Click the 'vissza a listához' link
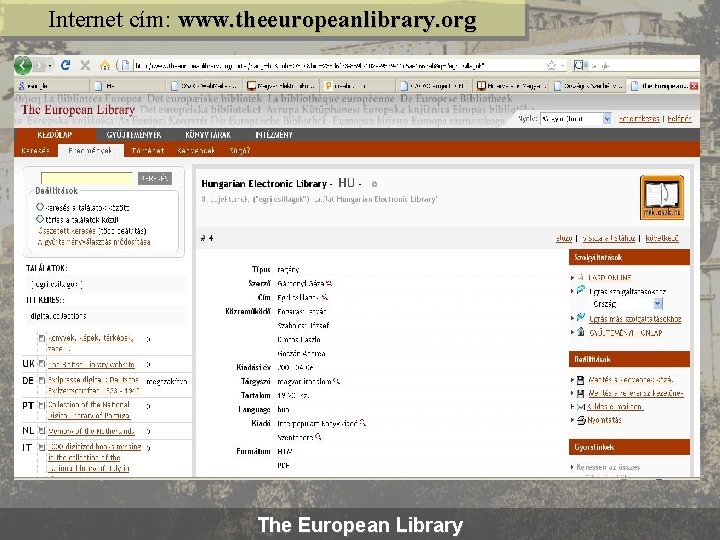 point(608,238)
